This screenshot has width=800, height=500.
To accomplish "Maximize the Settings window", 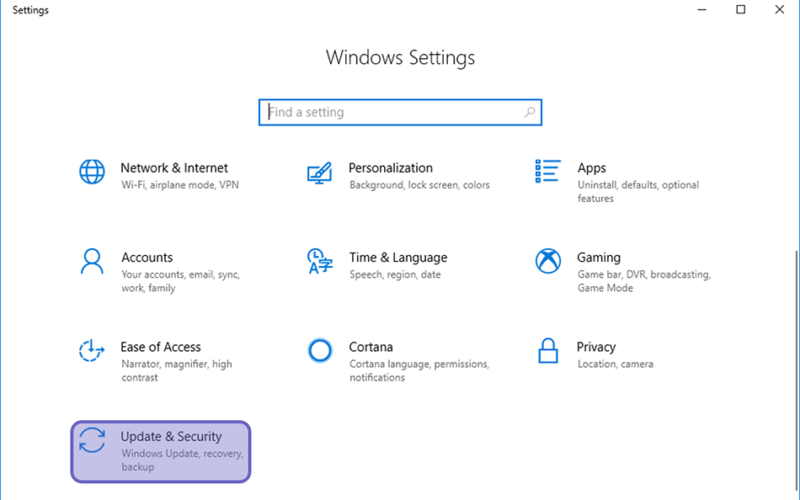I will (x=741, y=9).
